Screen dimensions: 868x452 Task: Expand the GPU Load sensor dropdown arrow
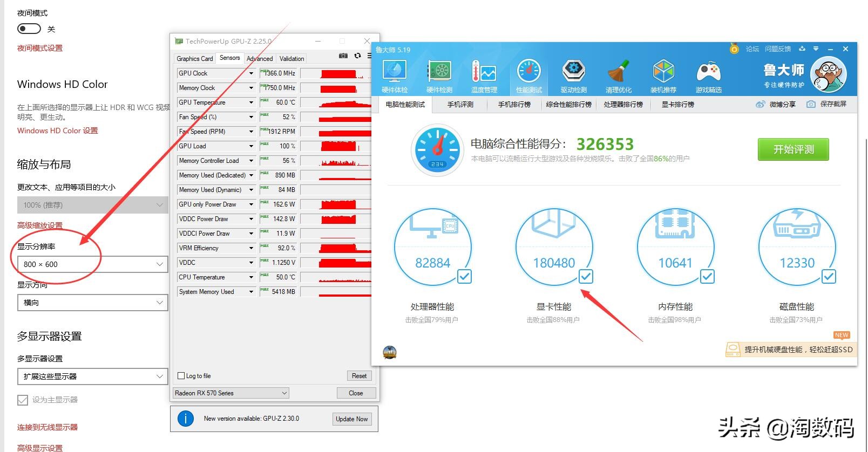(251, 146)
